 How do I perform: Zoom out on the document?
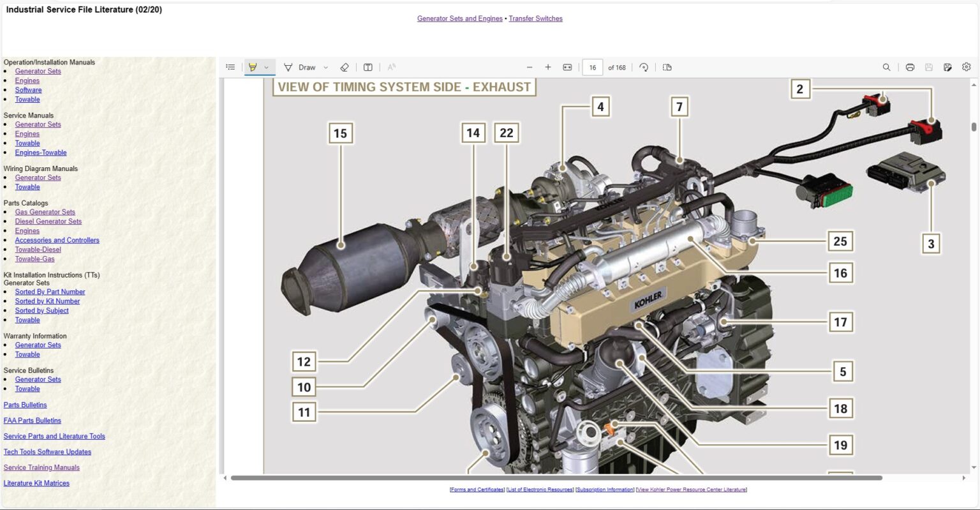pos(529,67)
